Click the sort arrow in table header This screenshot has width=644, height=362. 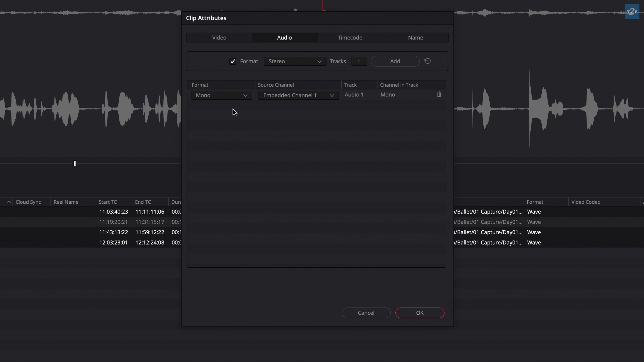9,202
